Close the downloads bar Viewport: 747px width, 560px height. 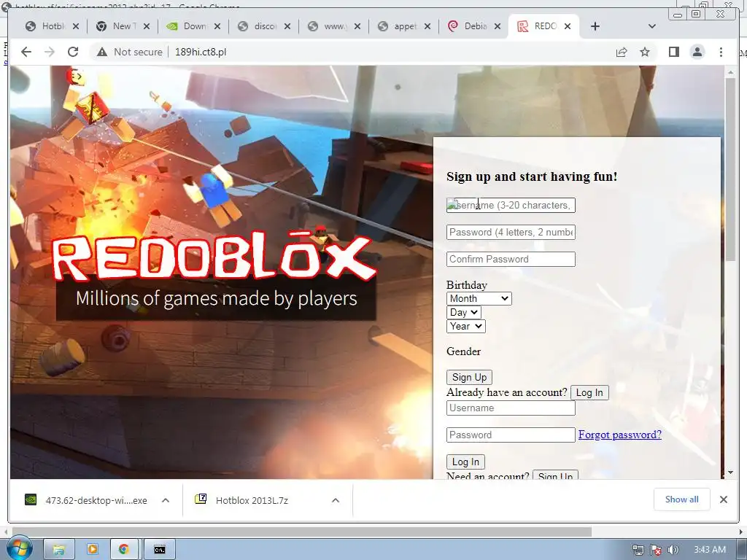coord(723,499)
